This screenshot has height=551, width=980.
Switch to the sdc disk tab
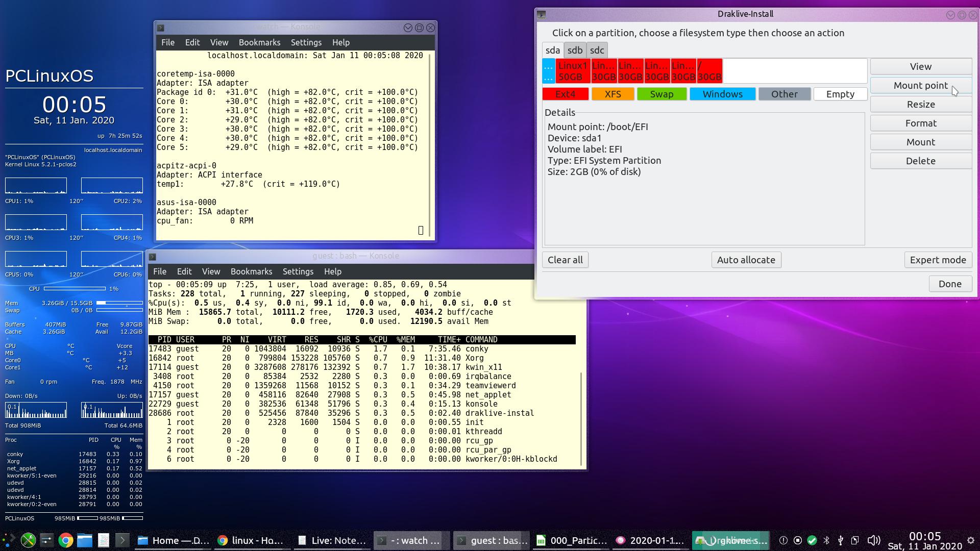point(597,50)
